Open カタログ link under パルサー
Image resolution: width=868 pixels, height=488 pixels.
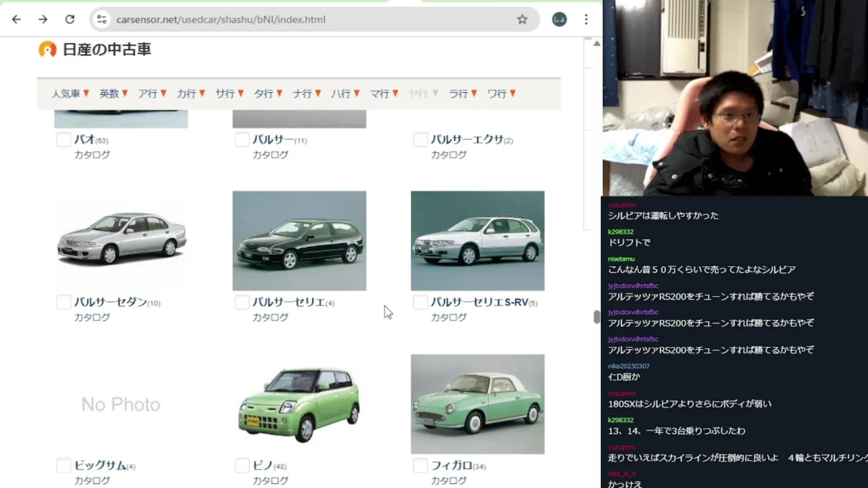click(x=270, y=155)
